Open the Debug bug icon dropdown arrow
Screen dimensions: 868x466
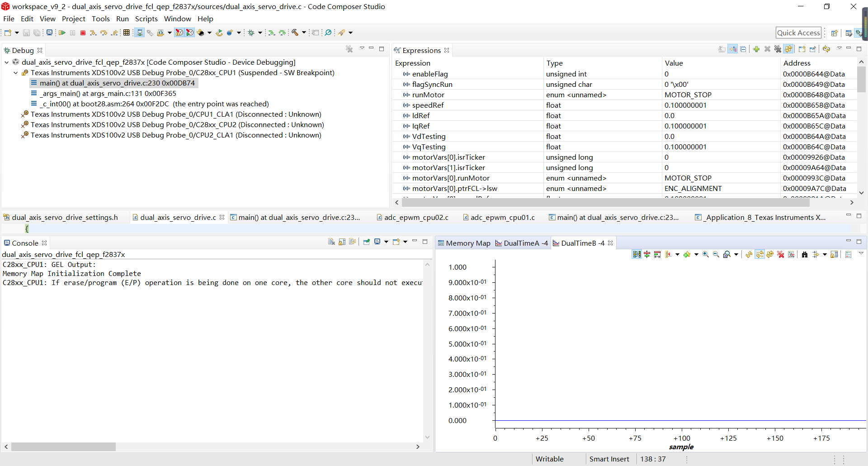pos(260,33)
